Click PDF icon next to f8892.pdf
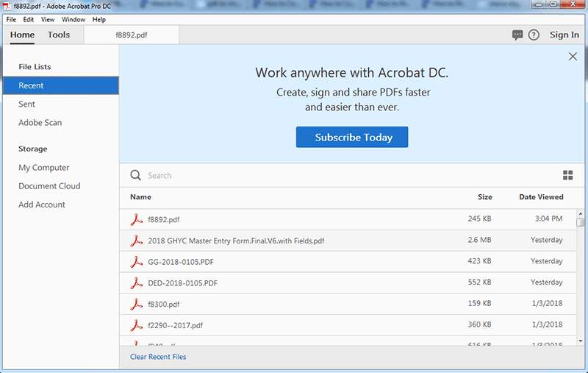The image size is (588, 373). click(137, 219)
